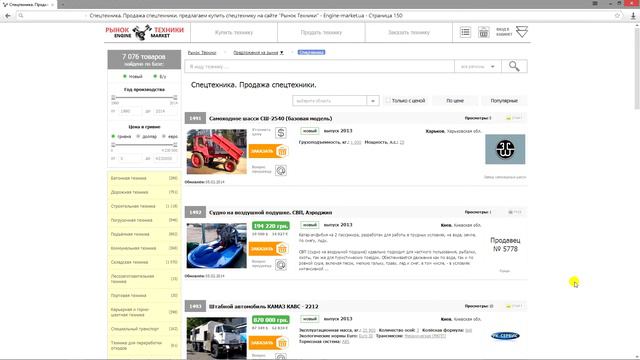Click address bar search magnifier icon
640x360 pixels.
pyautogui.click(x=21, y=16)
